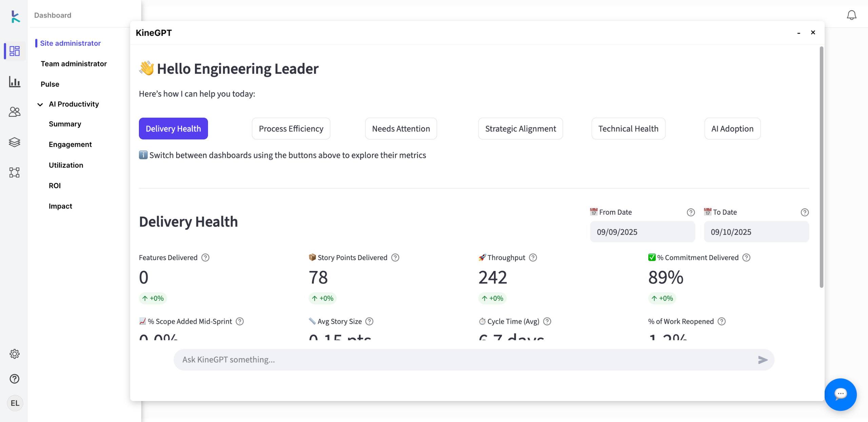Open the workflow nodes sidebar icon
Screen dimensions: 868x422
tap(14, 172)
